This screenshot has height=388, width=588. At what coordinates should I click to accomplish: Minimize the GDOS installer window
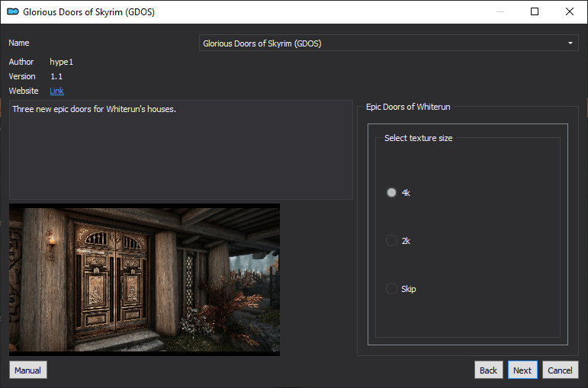(x=500, y=11)
